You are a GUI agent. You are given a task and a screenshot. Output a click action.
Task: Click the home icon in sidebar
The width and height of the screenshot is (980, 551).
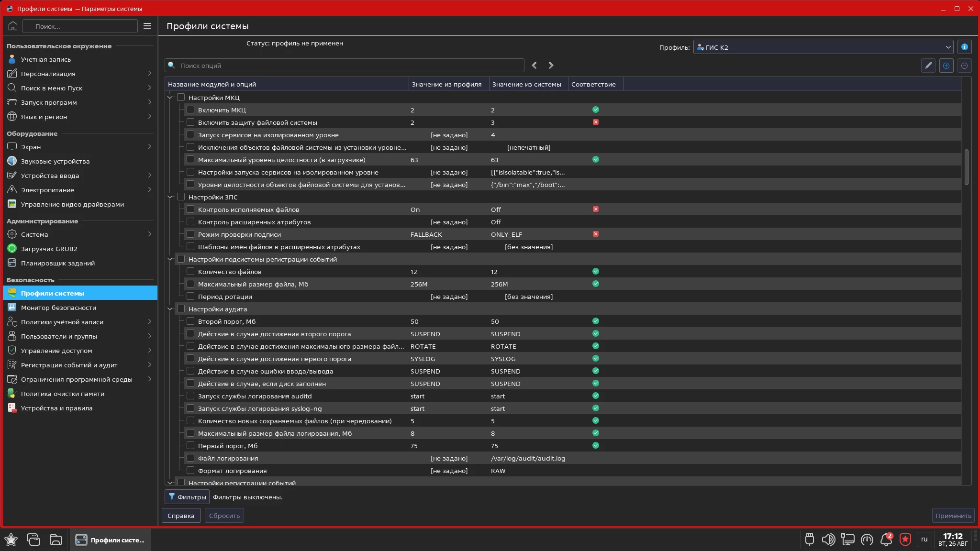(x=13, y=26)
